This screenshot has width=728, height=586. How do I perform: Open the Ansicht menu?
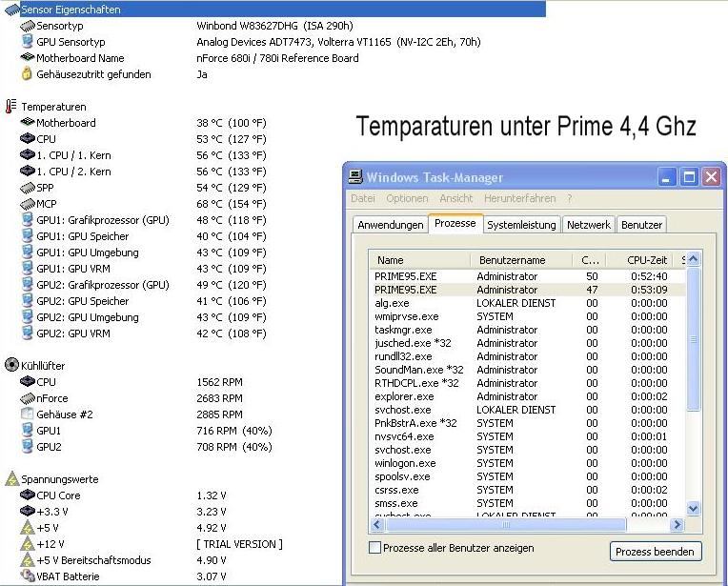(455, 198)
